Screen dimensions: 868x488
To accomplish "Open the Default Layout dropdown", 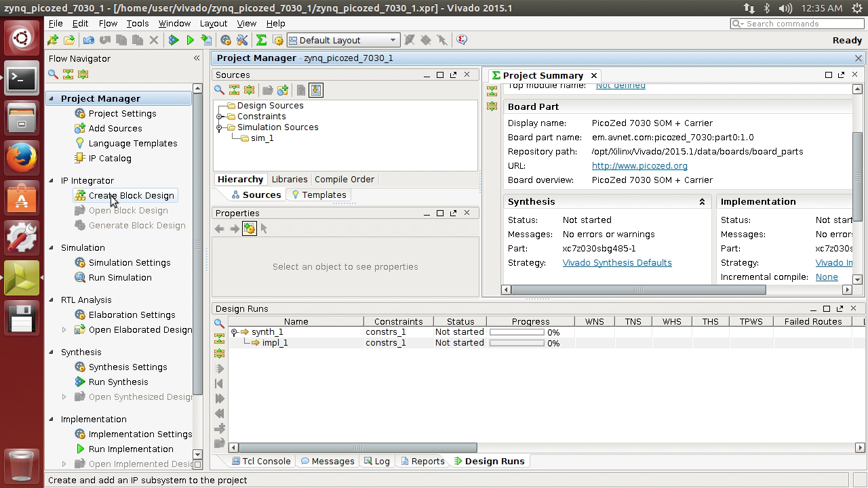I will (342, 40).
